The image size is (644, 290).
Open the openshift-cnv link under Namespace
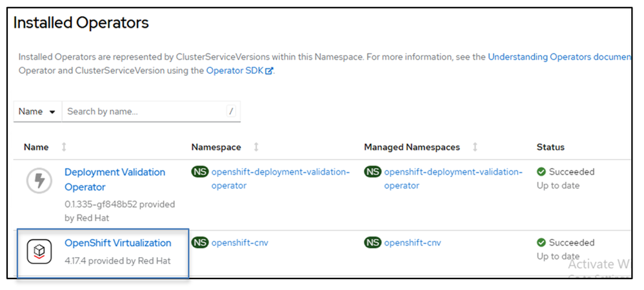click(239, 243)
